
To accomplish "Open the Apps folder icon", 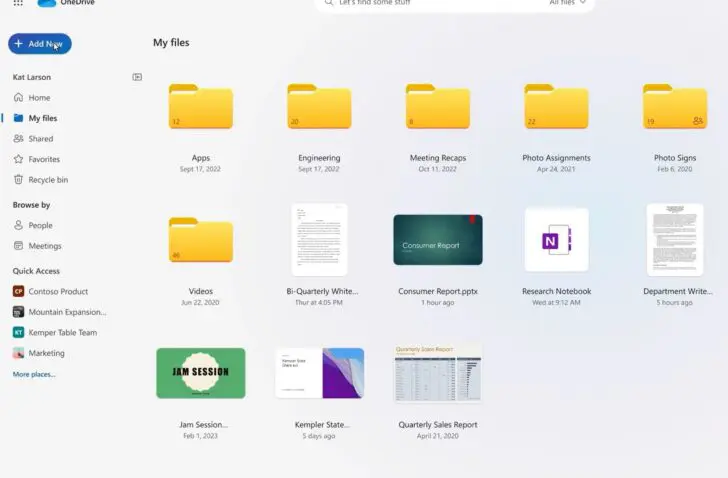I will coord(201,106).
